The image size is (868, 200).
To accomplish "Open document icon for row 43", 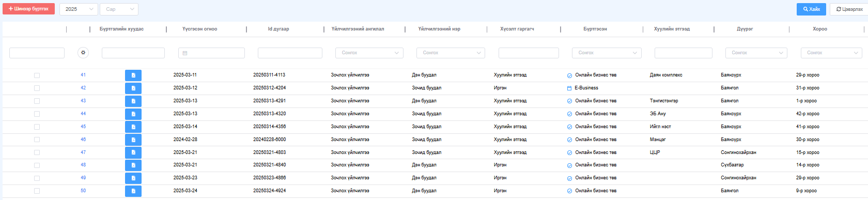I will tap(133, 101).
